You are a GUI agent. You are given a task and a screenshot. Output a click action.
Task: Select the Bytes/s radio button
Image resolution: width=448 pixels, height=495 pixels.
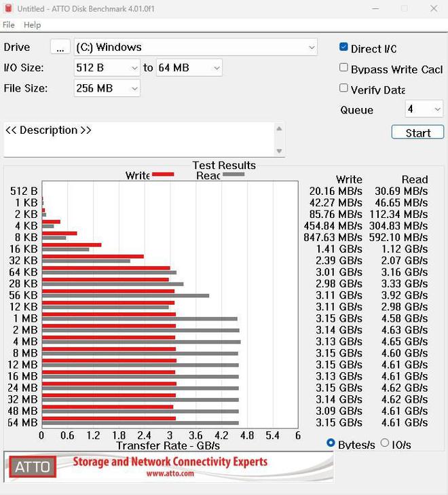click(x=331, y=443)
